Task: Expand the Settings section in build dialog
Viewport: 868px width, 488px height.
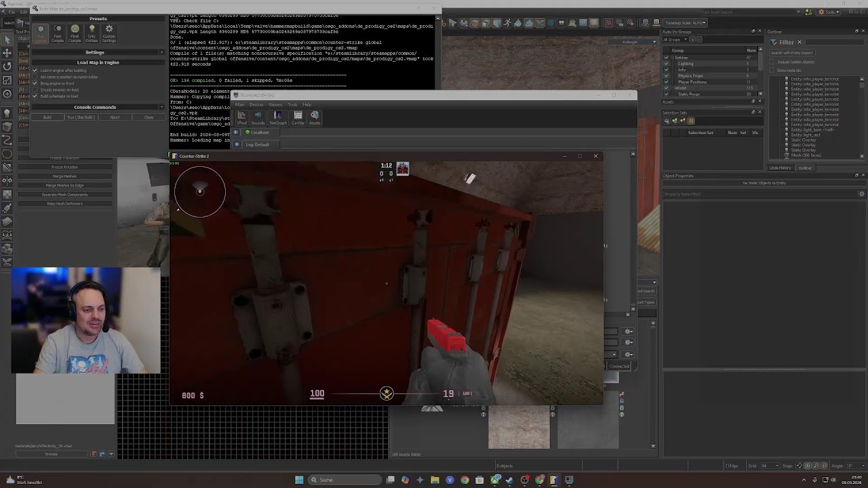Action: (x=161, y=52)
